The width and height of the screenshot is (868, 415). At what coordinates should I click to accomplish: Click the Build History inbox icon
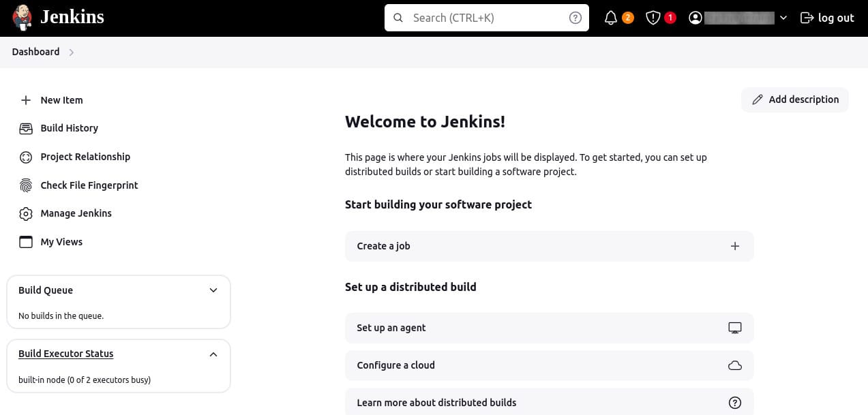tap(26, 128)
